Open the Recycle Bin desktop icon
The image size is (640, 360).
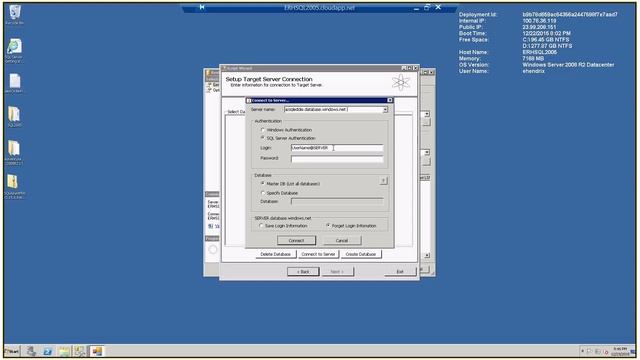[15, 15]
